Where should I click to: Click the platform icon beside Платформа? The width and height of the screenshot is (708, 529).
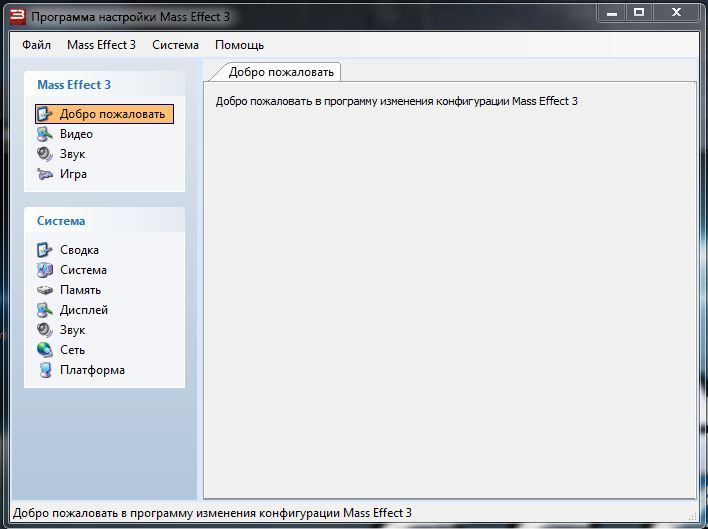45,370
